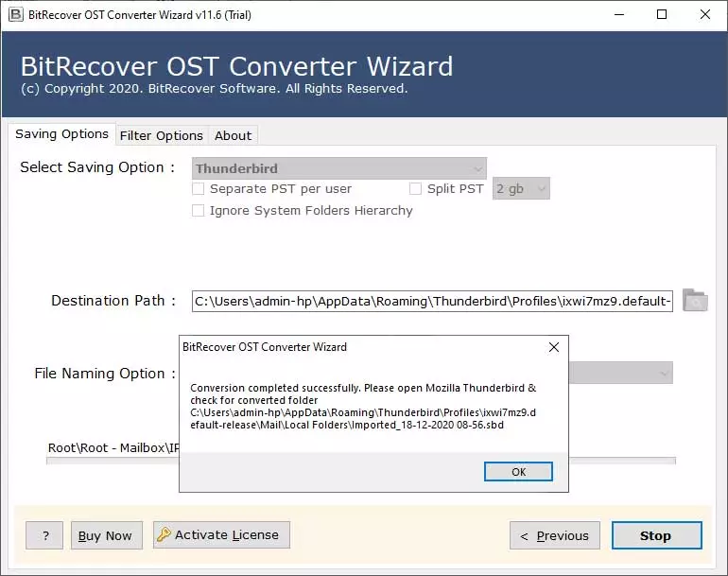The width and height of the screenshot is (728, 576).
Task: Click the BitRecover app icon in the title bar
Action: pos(15,14)
